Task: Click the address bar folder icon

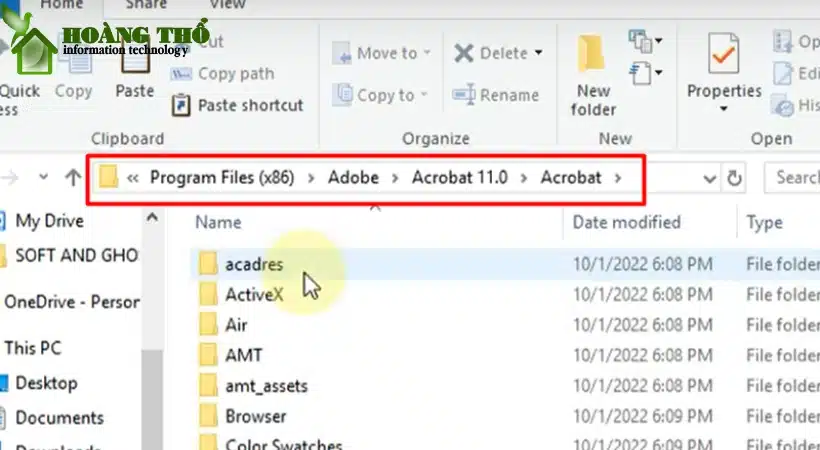Action: coord(108,177)
